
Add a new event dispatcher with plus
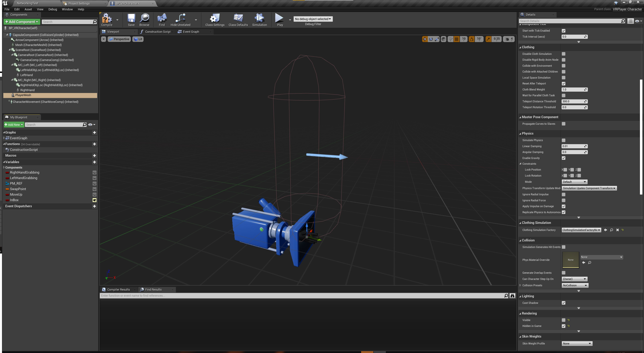coord(94,206)
